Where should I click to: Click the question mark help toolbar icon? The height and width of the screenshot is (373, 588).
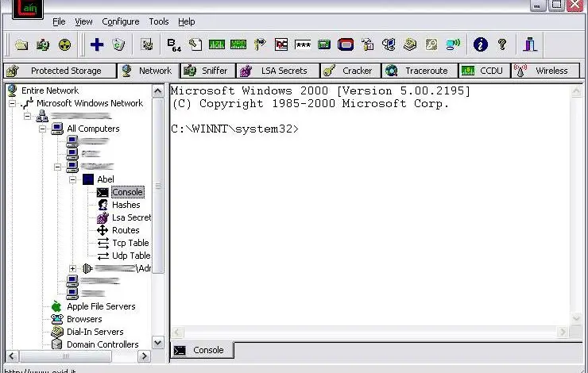click(501, 44)
